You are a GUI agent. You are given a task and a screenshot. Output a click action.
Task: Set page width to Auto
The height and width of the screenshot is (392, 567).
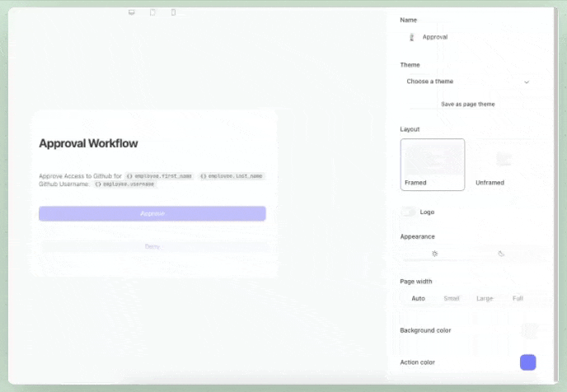[x=418, y=298]
